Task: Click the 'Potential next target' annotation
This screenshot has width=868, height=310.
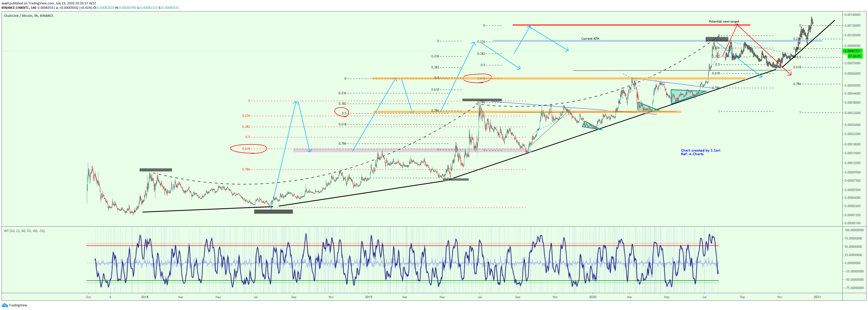Action: click(724, 22)
